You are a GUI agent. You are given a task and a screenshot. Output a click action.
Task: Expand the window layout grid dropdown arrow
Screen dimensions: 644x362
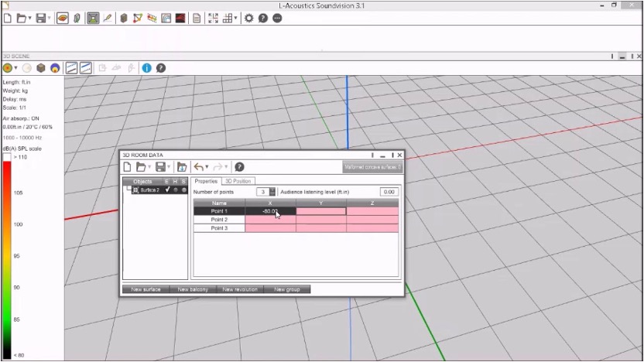pyautogui.click(x=235, y=18)
